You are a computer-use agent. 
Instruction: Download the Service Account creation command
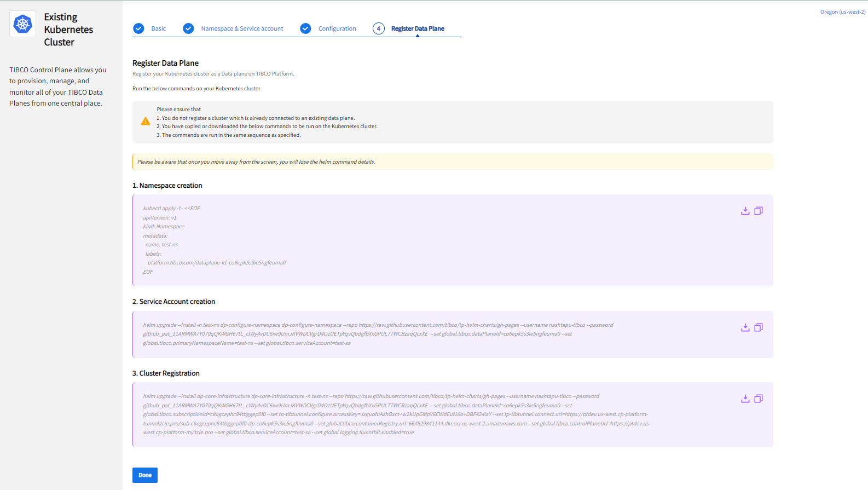pos(745,327)
